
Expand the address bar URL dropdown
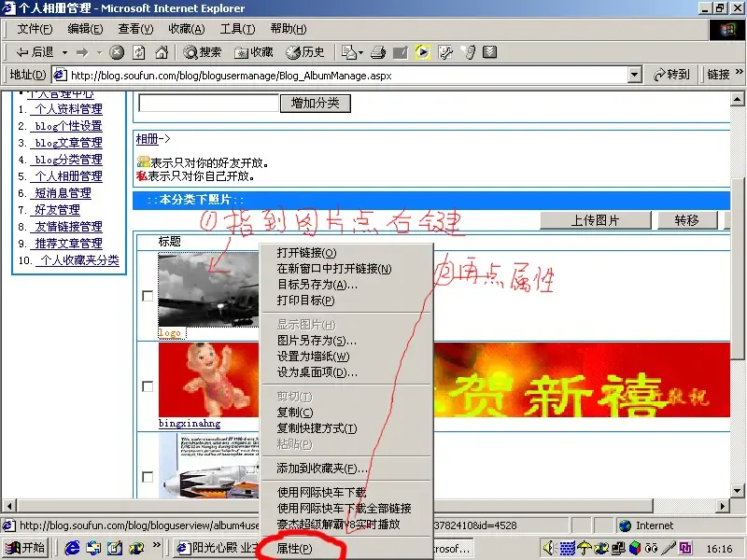coord(635,75)
